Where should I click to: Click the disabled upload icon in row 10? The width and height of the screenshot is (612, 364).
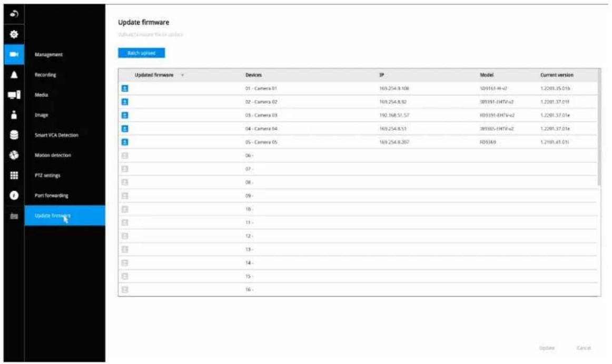pyautogui.click(x=125, y=209)
